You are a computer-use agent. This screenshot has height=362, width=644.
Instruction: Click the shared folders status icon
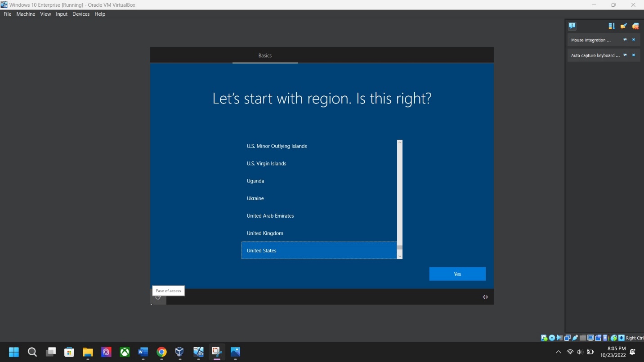point(583,338)
